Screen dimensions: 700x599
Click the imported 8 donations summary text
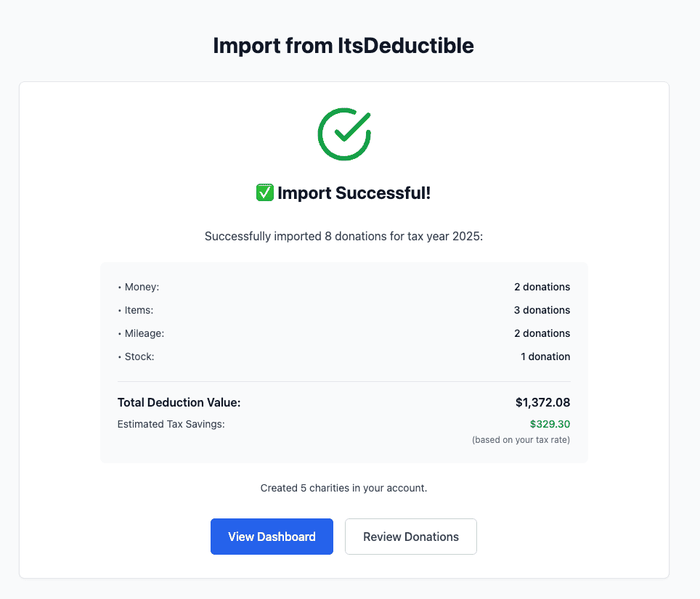pyautogui.click(x=343, y=236)
